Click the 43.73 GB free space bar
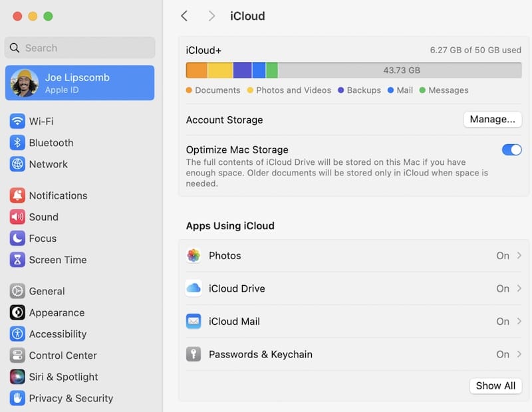 400,70
